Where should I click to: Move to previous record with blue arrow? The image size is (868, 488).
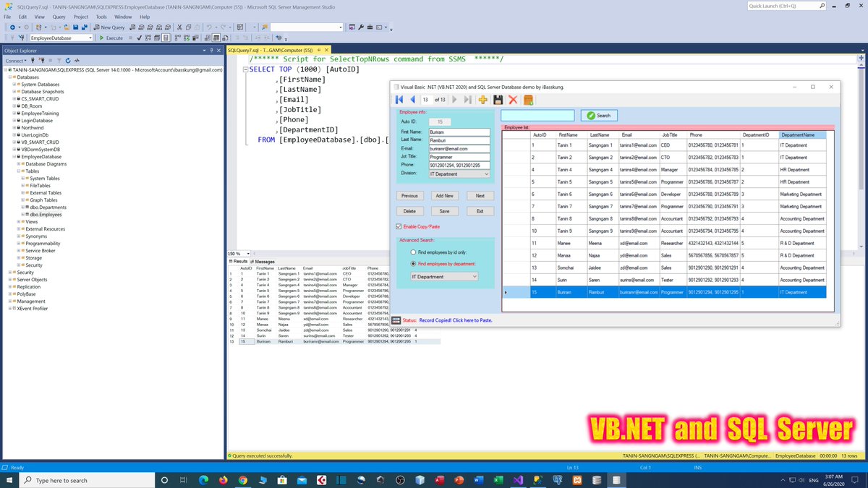(412, 100)
